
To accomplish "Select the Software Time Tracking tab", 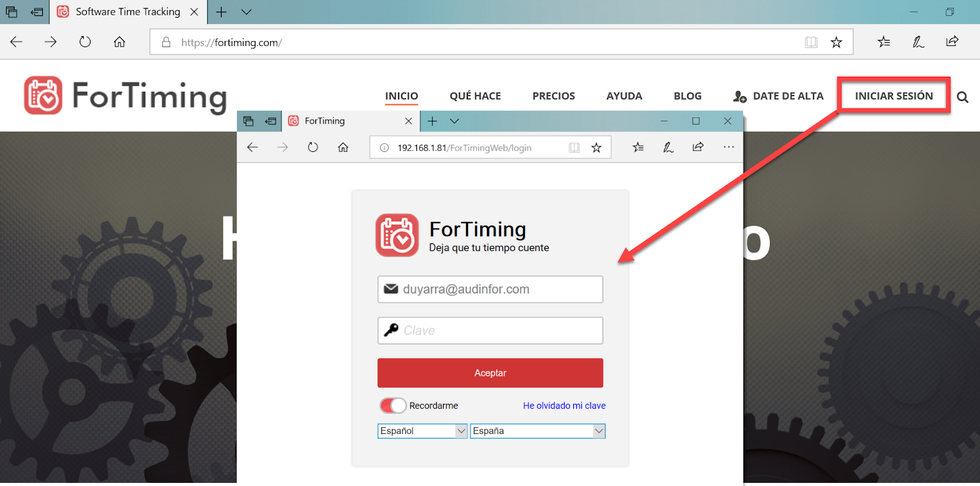I will pyautogui.click(x=127, y=12).
